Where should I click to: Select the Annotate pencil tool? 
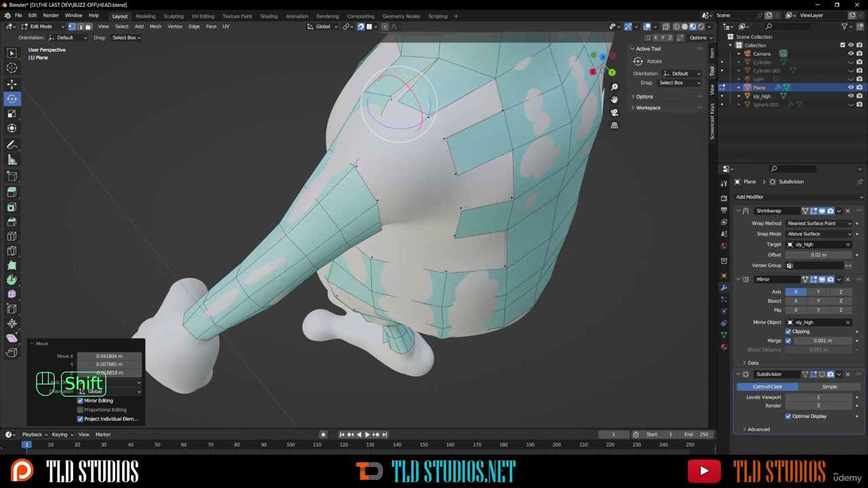coord(12,145)
